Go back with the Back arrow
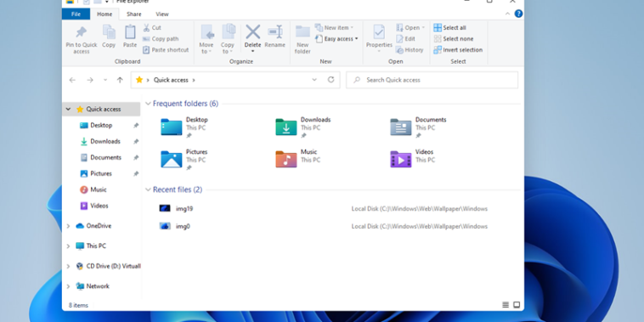 click(x=72, y=80)
